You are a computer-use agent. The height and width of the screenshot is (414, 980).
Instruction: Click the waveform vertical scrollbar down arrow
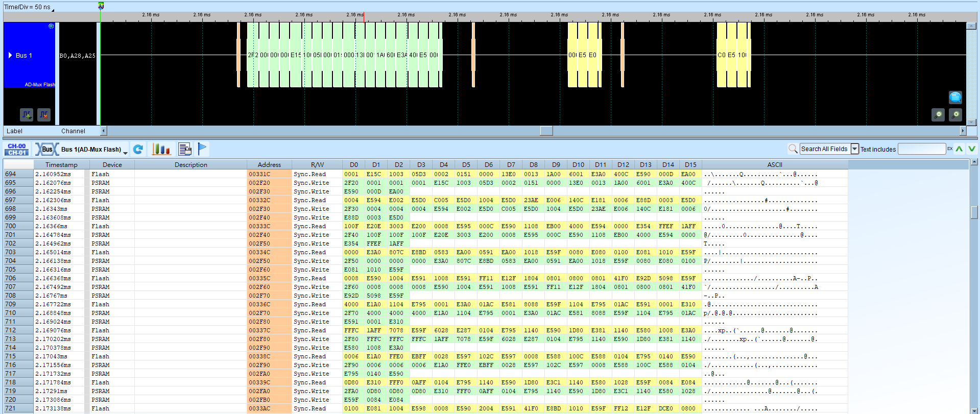(971, 122)
